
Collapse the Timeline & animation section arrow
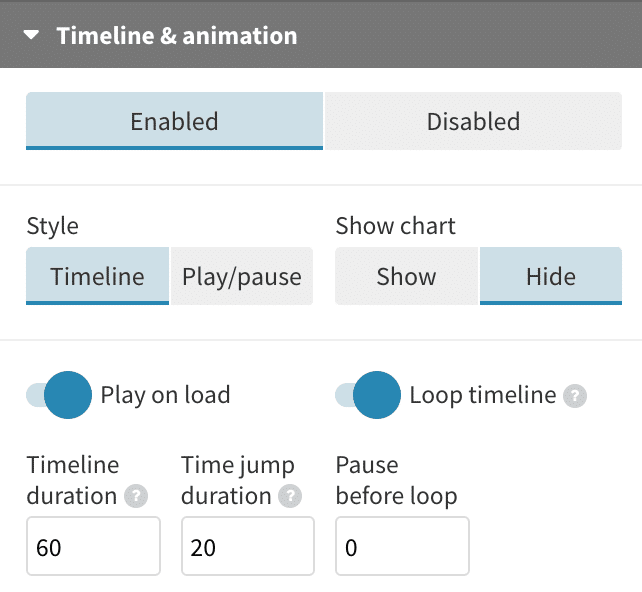coord(32,35)
